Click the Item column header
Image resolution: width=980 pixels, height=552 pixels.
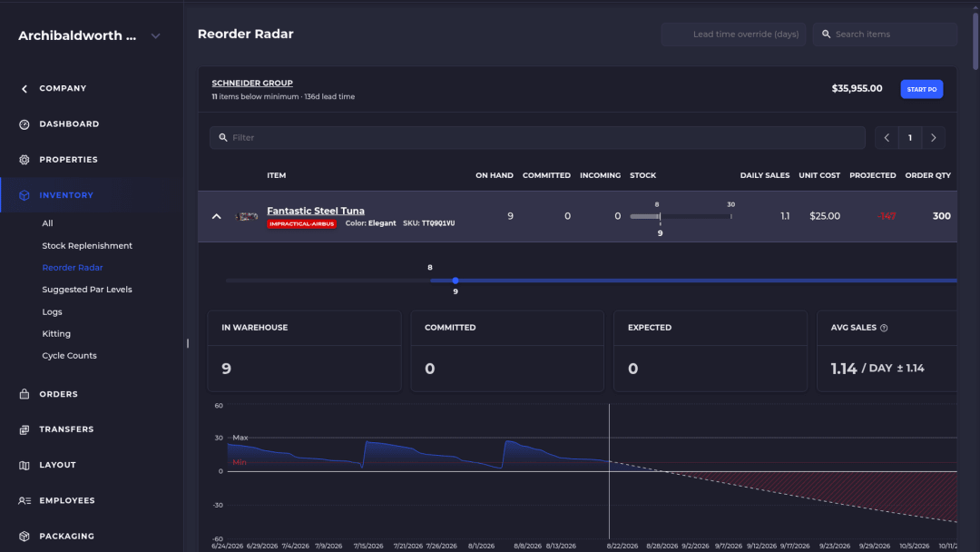pyautogui.click(x=276, y=175)
